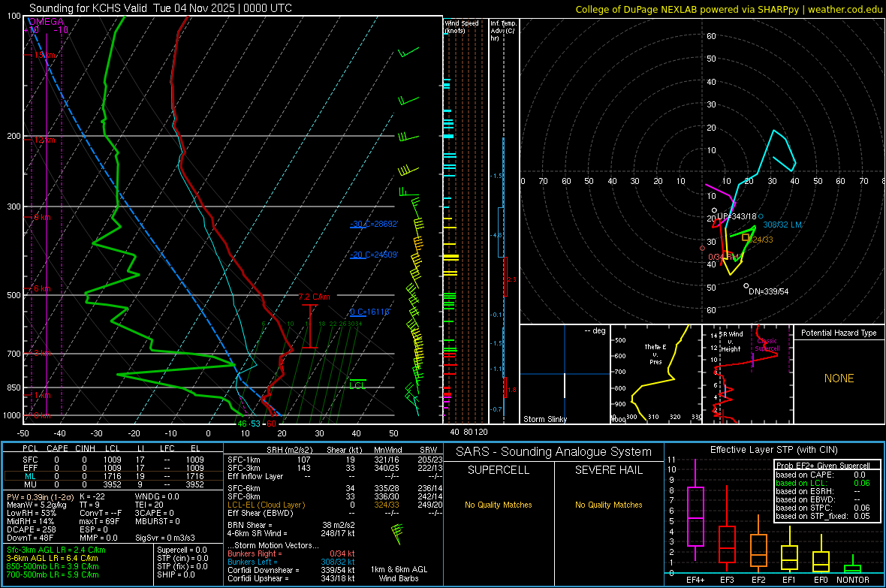The image size is (886, 588).
Task: Click the Effective Layer STP title
Action: click(x=773, y=450)
